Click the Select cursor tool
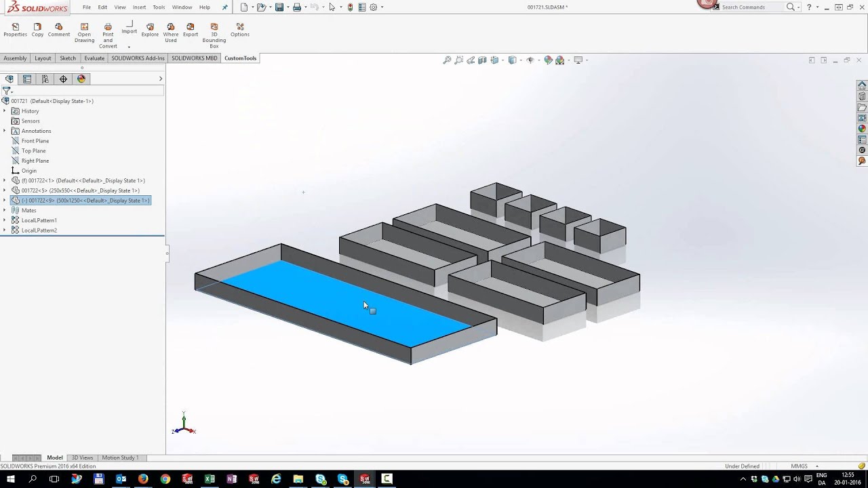This screenshot has height=488, width=868. tap(332, 7)
